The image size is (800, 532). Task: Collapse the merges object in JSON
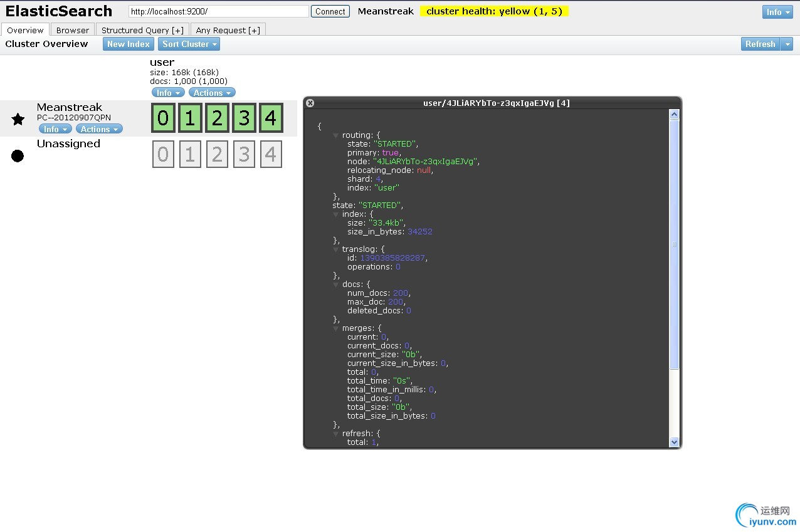(x=336, y=328)
